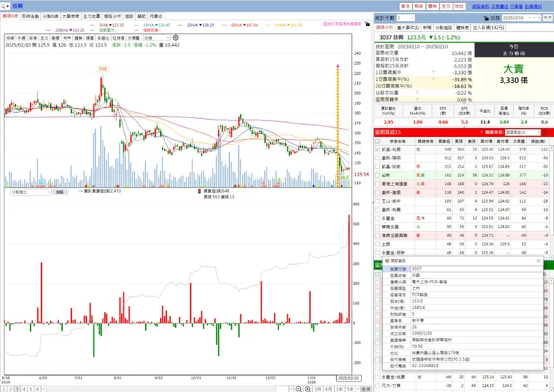Toggle the 分價量 chart indicator button

133,38
